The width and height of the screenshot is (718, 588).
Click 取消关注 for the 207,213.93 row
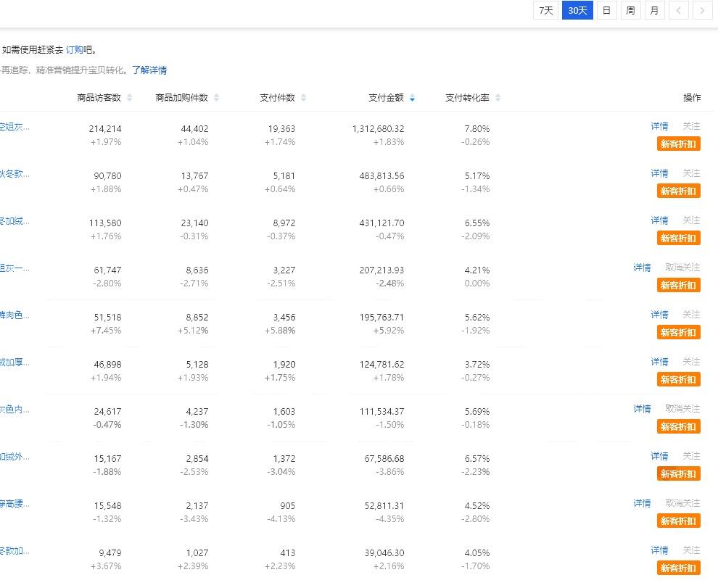[682, 268]
